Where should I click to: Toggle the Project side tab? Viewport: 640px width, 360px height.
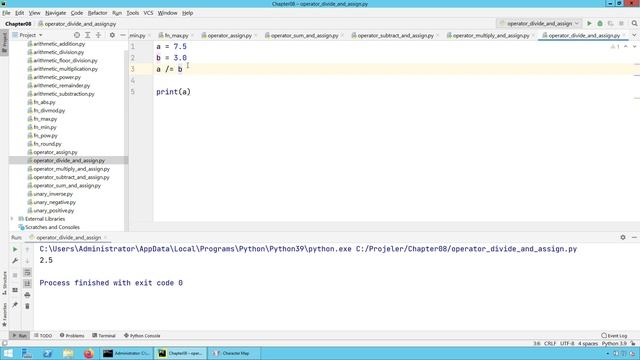4,42
